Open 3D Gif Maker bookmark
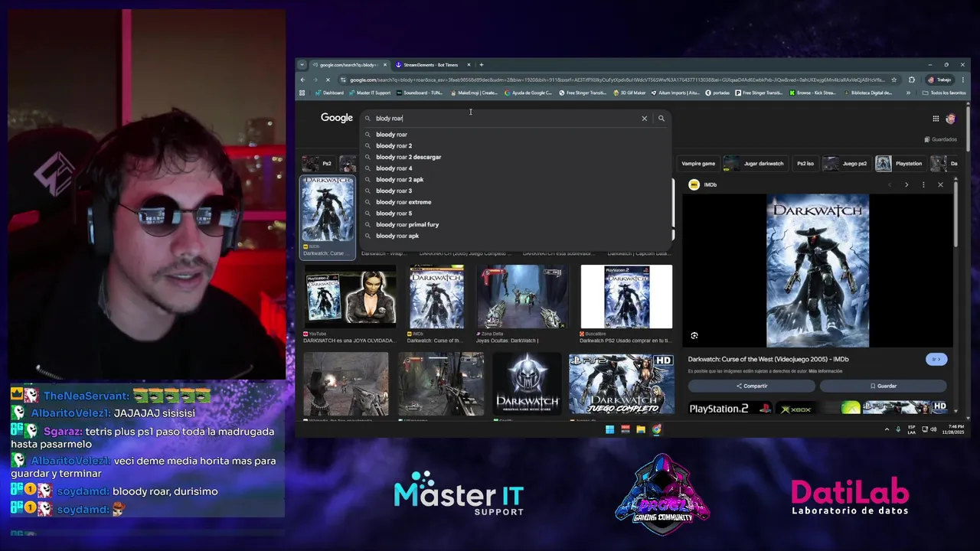The image size is (980, 551). pyautogui.click(x=628, y=93)
